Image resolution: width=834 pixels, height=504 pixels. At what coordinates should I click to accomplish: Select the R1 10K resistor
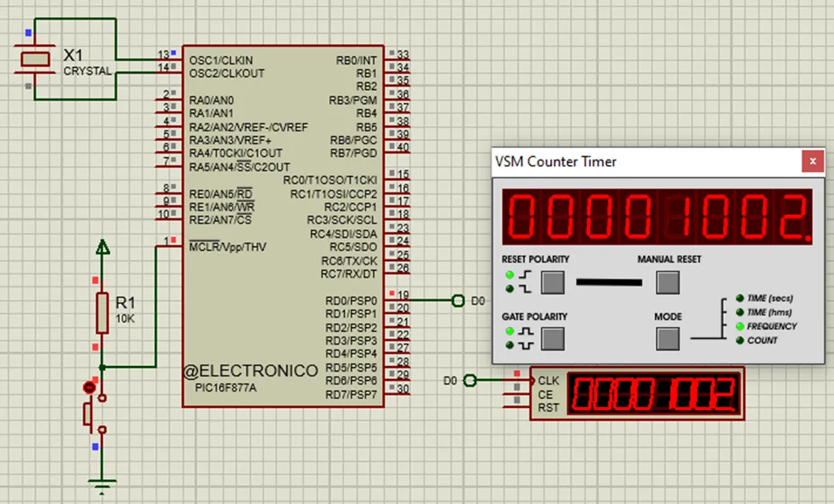(102, 312)
